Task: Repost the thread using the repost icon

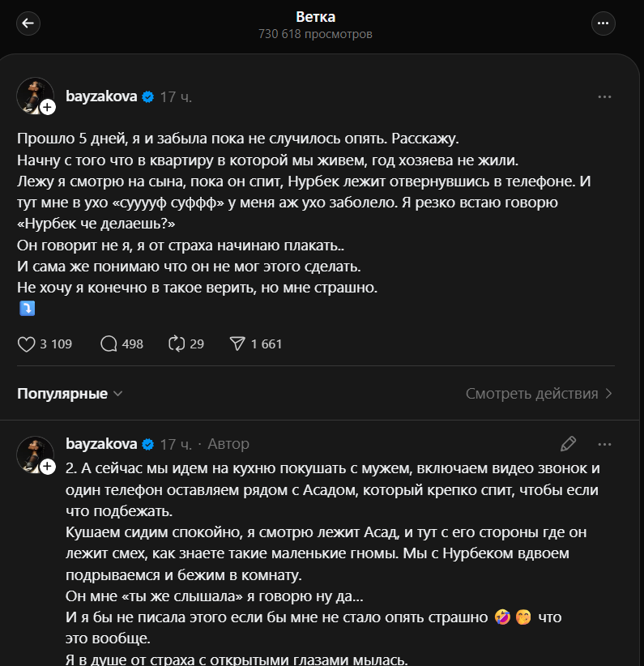Action: pyautogui.click(x=177, y=344)
